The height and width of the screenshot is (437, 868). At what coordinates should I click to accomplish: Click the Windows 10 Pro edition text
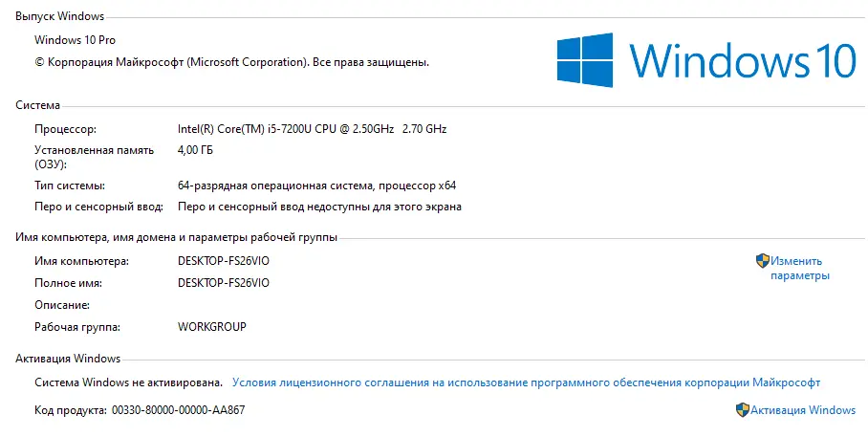[x=75, y=40]
